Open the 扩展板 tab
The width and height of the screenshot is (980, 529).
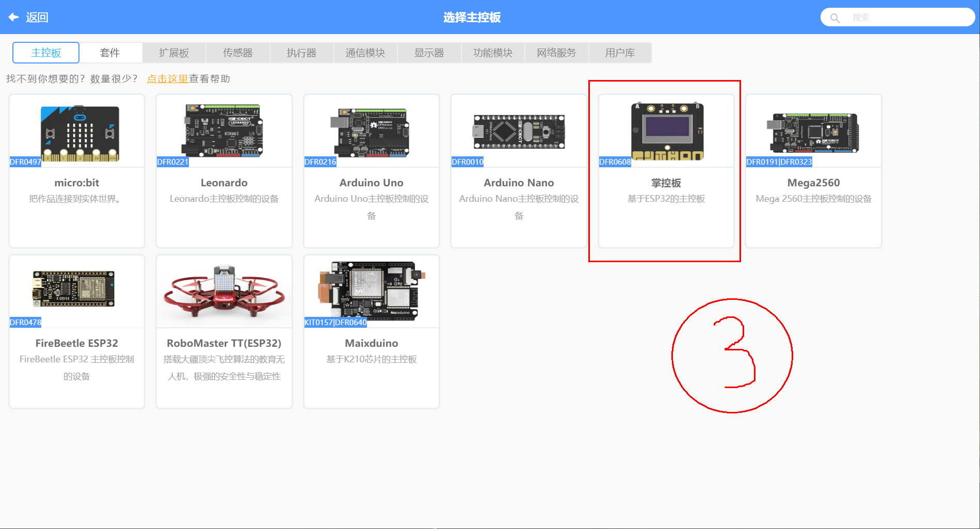click(x=174, y=53)
